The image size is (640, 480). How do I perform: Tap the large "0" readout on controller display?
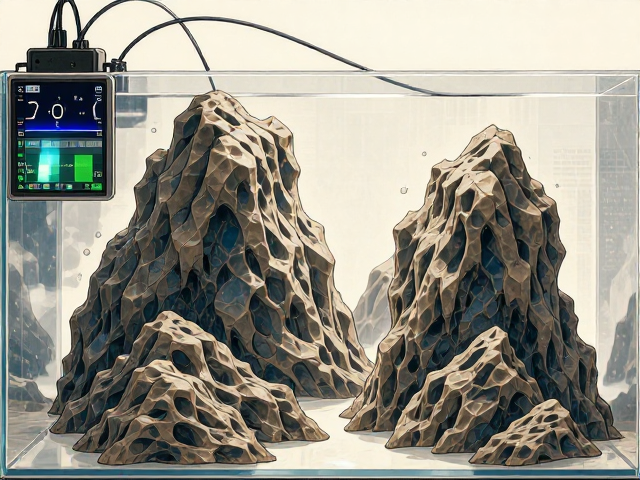pos(58,111)
